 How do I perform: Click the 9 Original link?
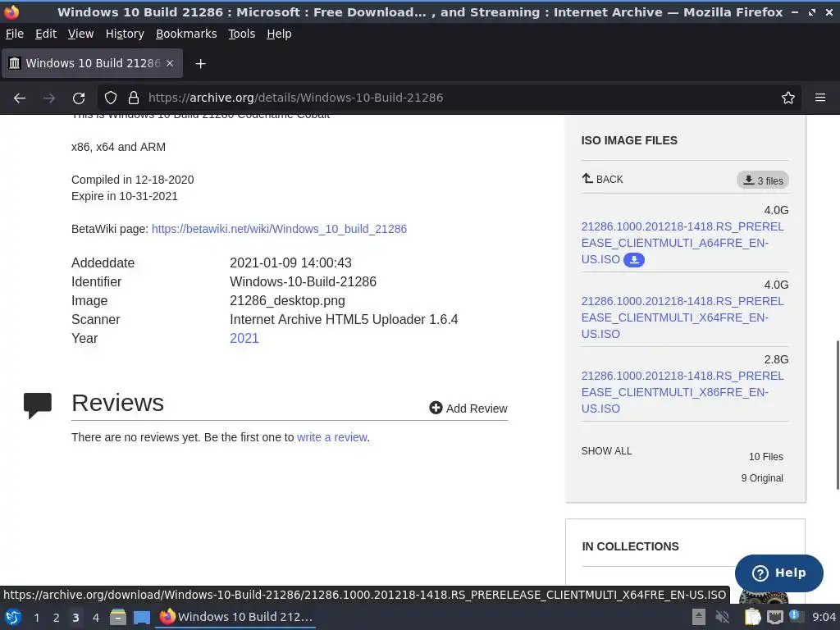point(762,478)
